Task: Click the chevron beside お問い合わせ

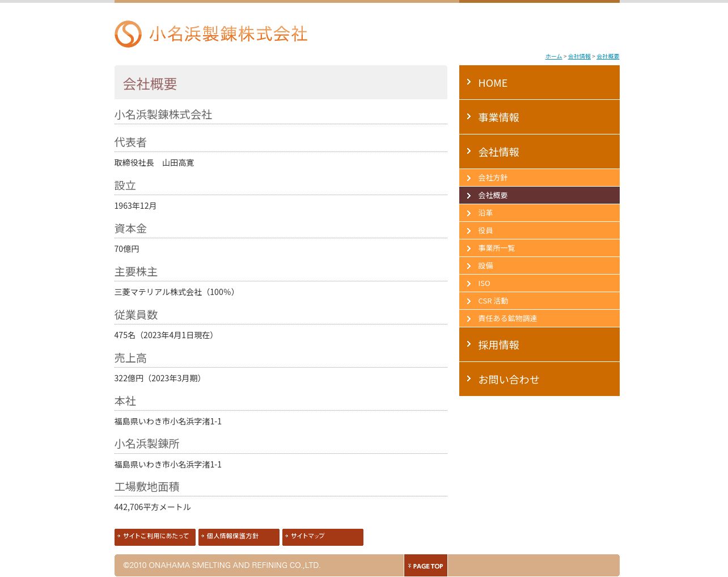Action: tap(469, 379)
